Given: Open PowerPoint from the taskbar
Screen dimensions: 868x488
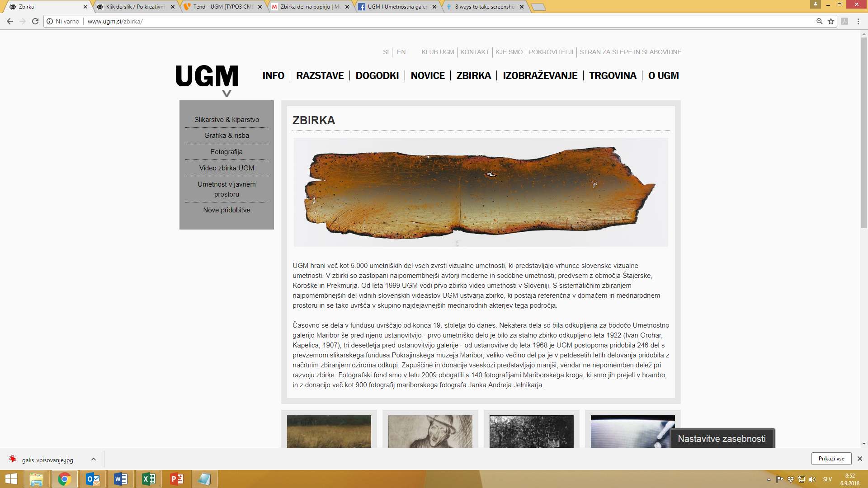Looking at the screenshot, I should (x=177, y=479).
